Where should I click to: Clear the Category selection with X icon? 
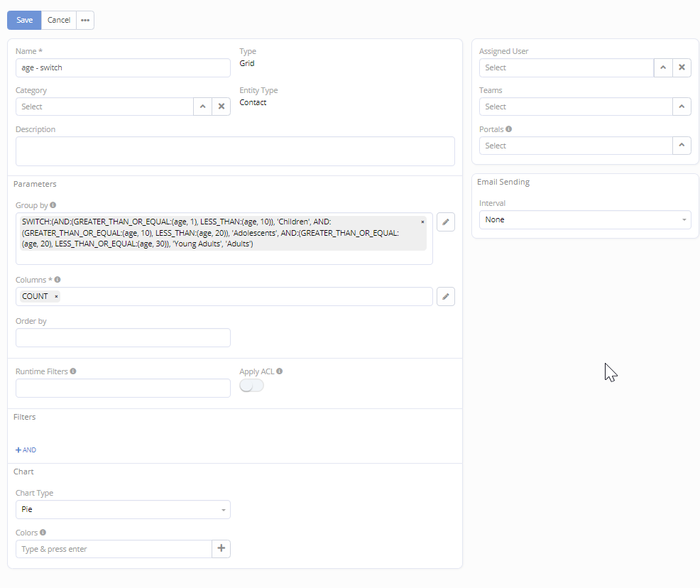pyautogui.click(x=221, y=107)
